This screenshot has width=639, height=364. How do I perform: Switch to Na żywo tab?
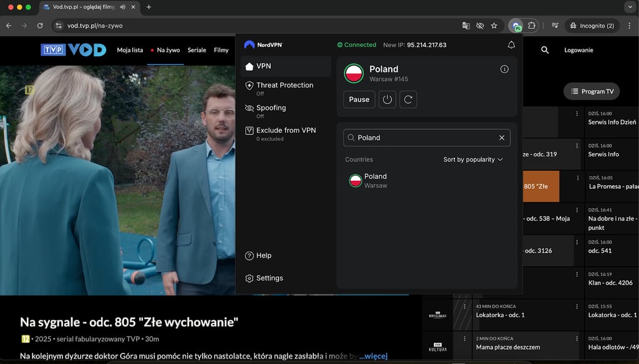pyautogui.click(x=165, y=50)
